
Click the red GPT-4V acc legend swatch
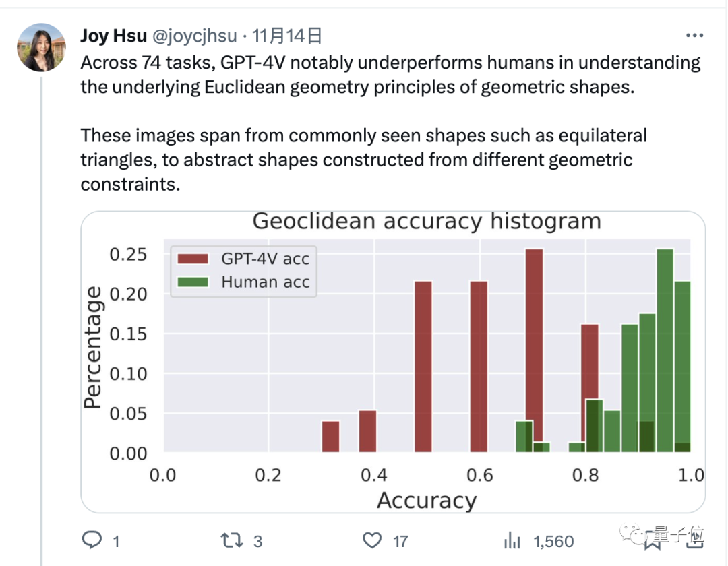194,259
